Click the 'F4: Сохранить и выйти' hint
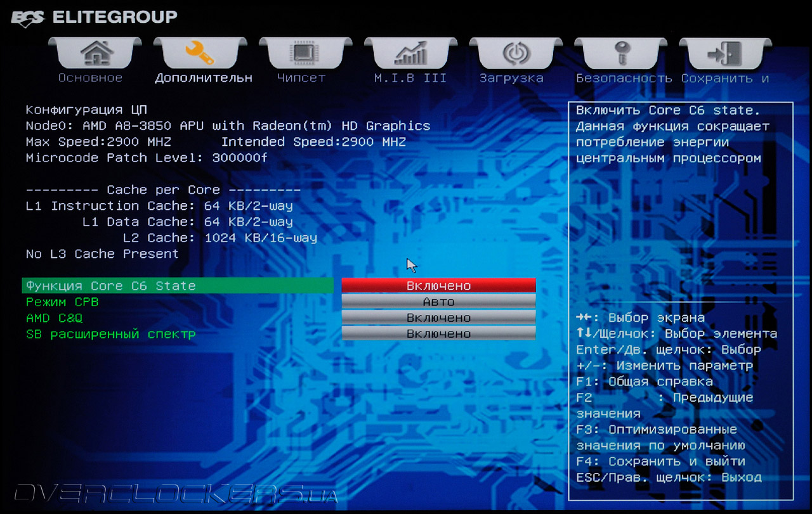The height and width of the screenshot is (514, 812). point(660,461)
